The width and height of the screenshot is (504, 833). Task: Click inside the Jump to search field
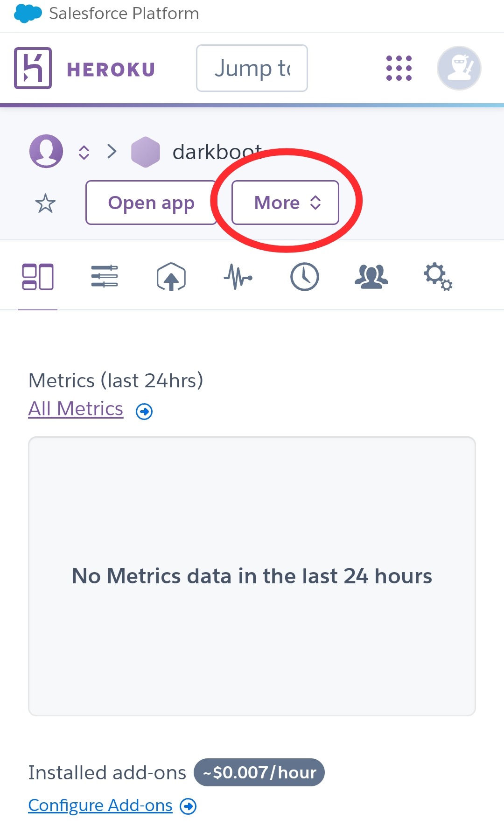click(x=252, y=68)
